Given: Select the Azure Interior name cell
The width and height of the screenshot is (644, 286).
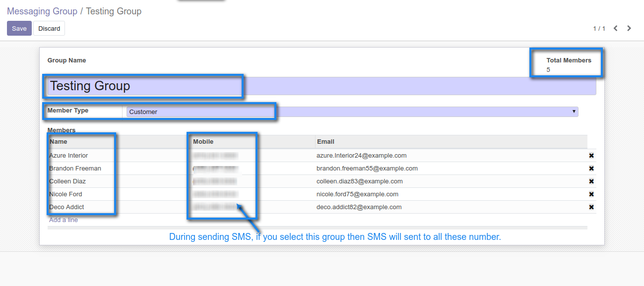Looking at the screenshot, I should [x=69, y=156].
